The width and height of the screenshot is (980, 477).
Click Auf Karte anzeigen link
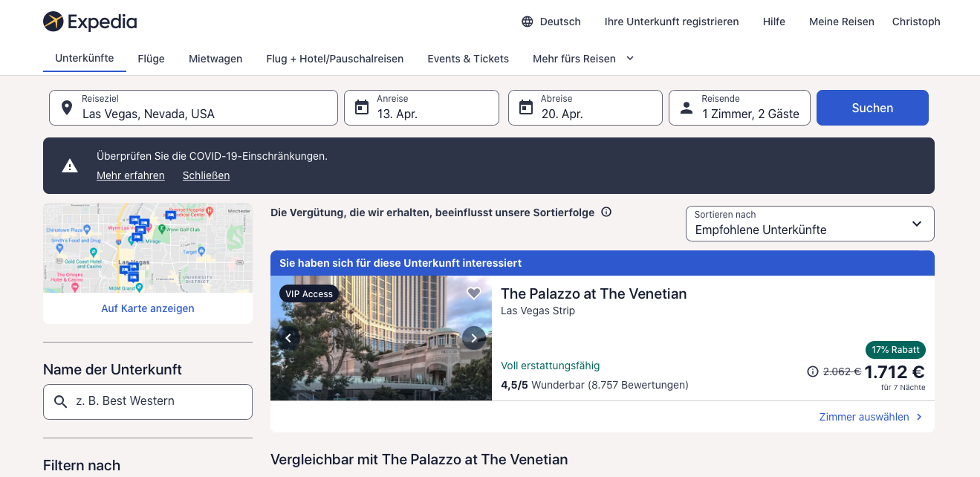(148, 308)
